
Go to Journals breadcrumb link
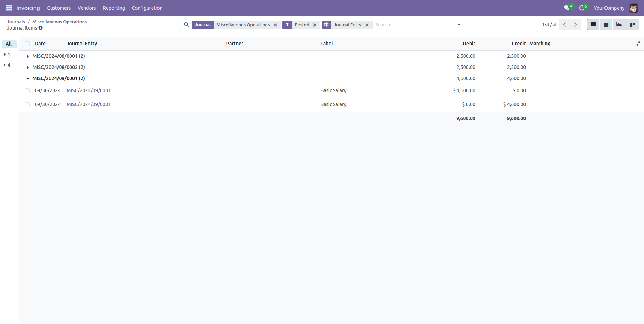tap(16, 22)
